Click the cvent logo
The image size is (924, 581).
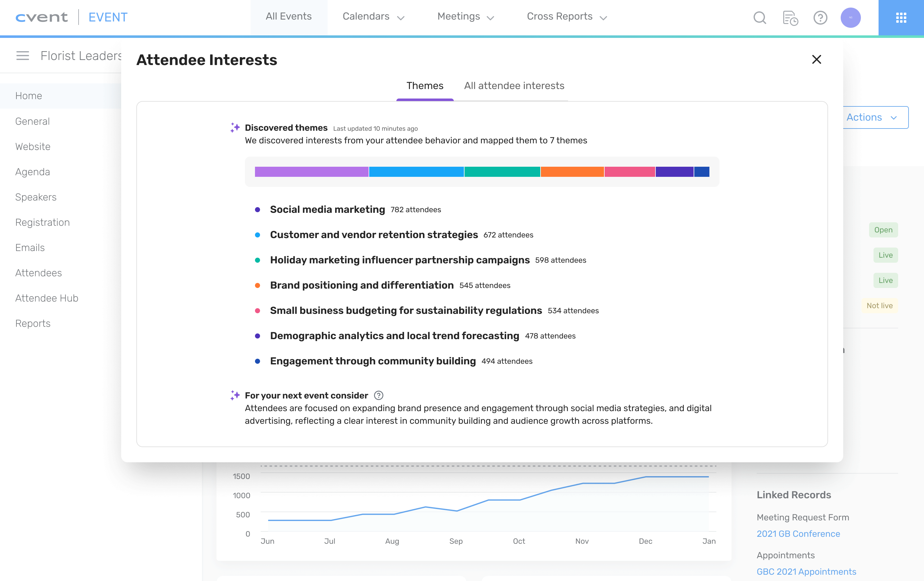point(41,17)
